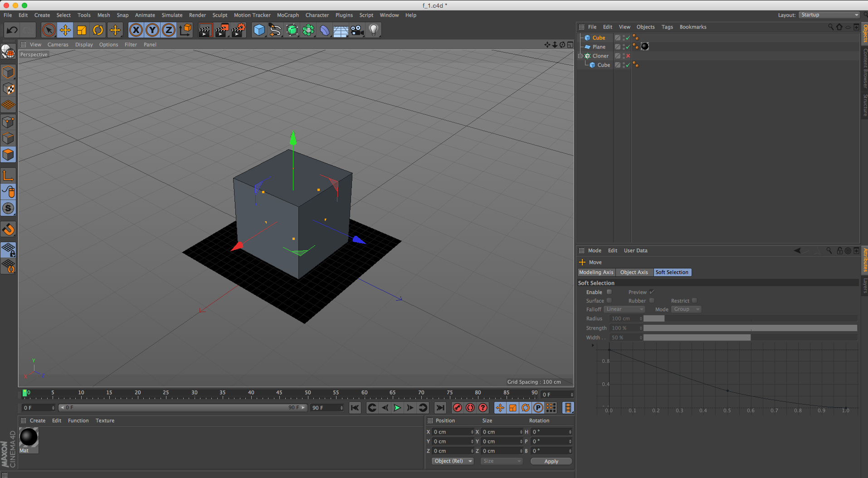Render the active view clapperboard icon
The image size is (868, 478).
205,30
